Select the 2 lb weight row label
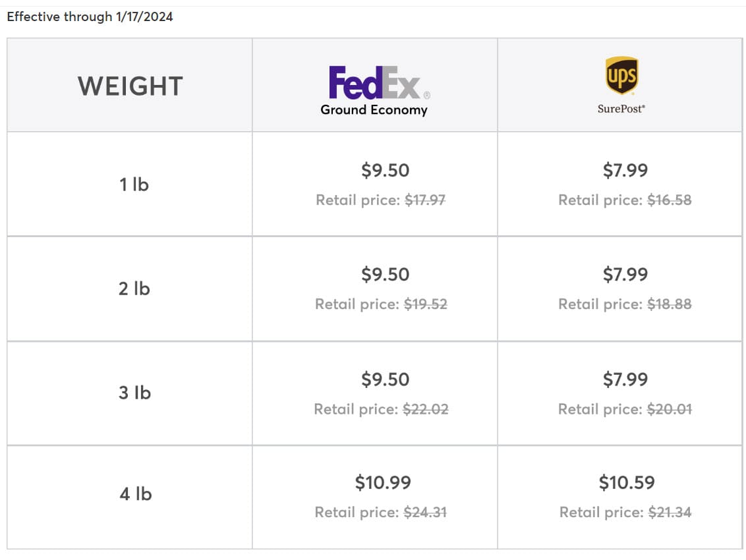The width and height of the screenshot is (746, 560). [x=134, y=289]
